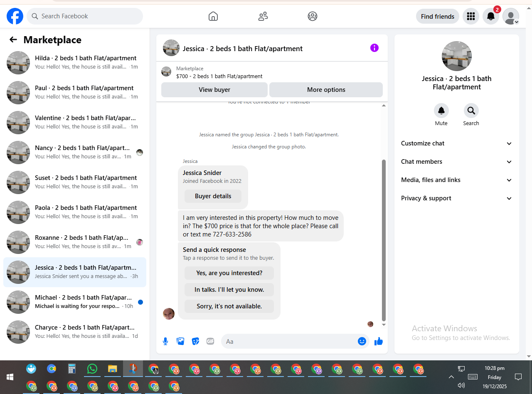532x394 pixels.
Task: Open the Paul conversation
Action: coord(75,93)
